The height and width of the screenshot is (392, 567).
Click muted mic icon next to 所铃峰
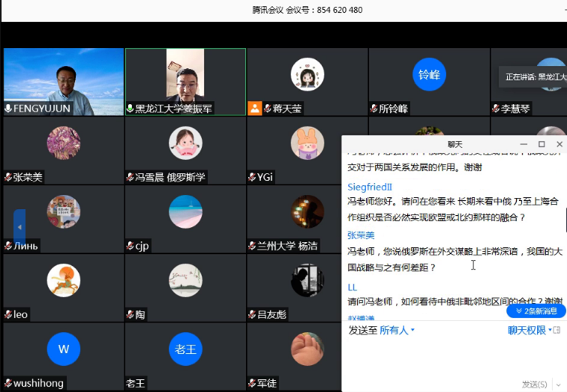[x=374, y=109]
